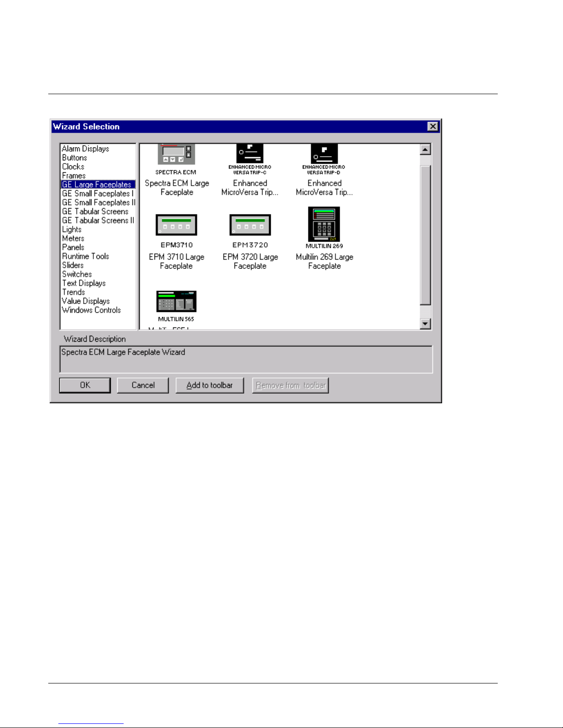Open GE Tabular Screens II category

(98, 220)
